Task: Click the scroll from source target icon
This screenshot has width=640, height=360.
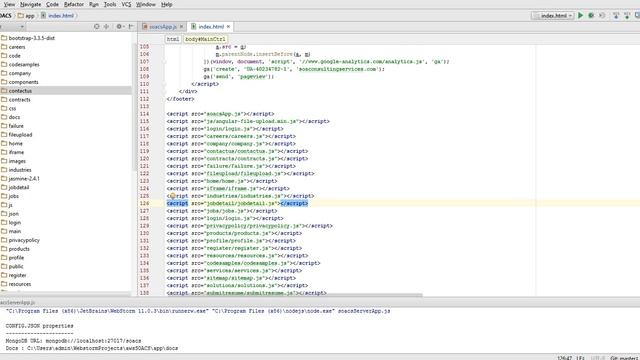Action: pyautogui.click(x=96, y=27)
